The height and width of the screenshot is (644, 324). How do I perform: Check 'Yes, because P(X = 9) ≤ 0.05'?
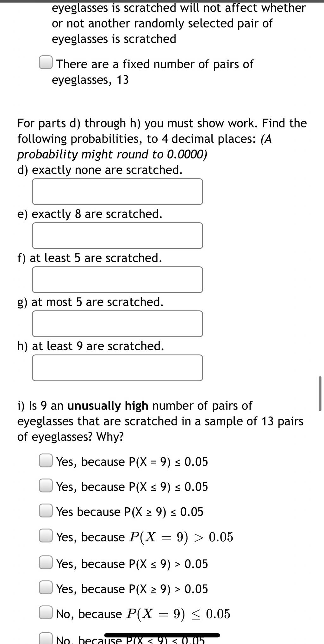(46, 460)
